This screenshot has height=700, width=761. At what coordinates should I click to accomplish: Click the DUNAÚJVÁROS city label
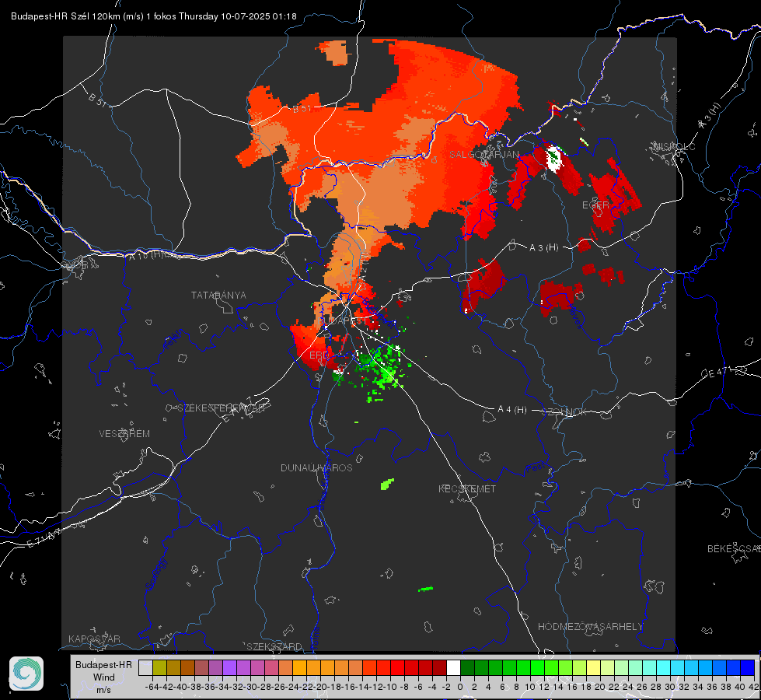tap(316, 467)
